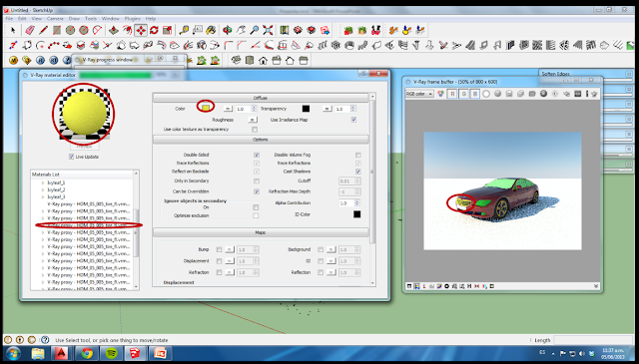Viewport: 639px width, 364px height.
Task: Open the File menu
Action: [x=9, y=18]
